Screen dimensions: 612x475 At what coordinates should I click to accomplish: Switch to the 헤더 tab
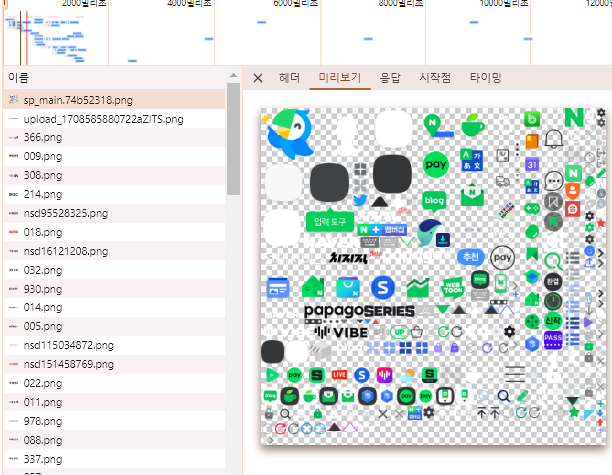coord(289,78)
